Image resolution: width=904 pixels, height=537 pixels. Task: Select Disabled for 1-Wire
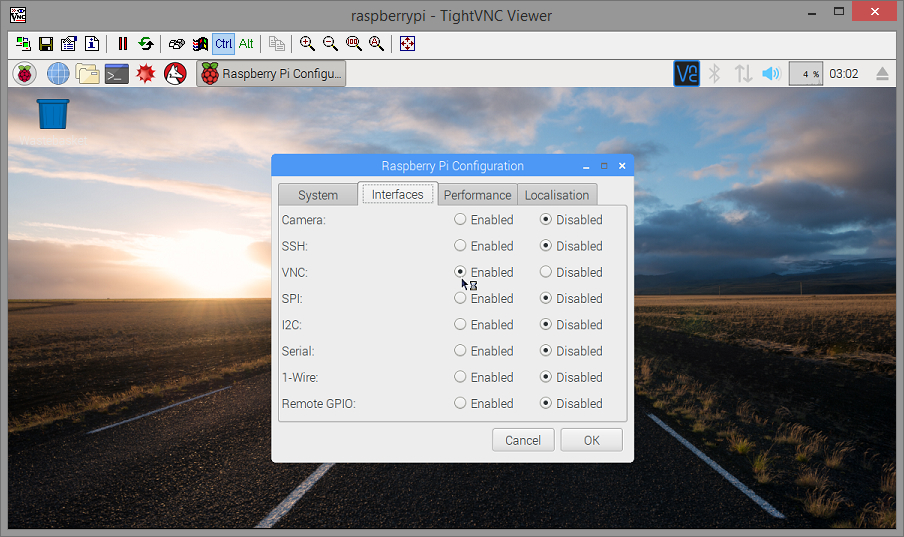click(x=571, y=377)
